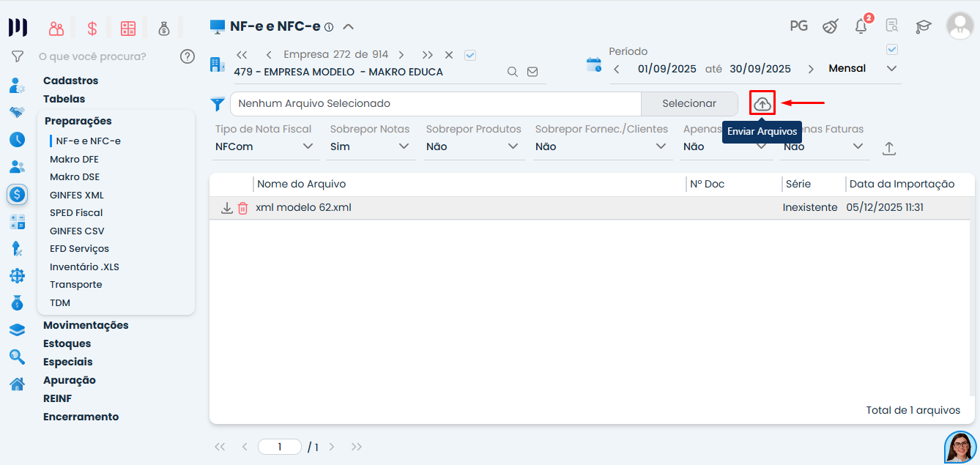Viewport: 980px width, 465px height.
Task: Open the Faturas dropdown showing Não
Action: (825, 146)
